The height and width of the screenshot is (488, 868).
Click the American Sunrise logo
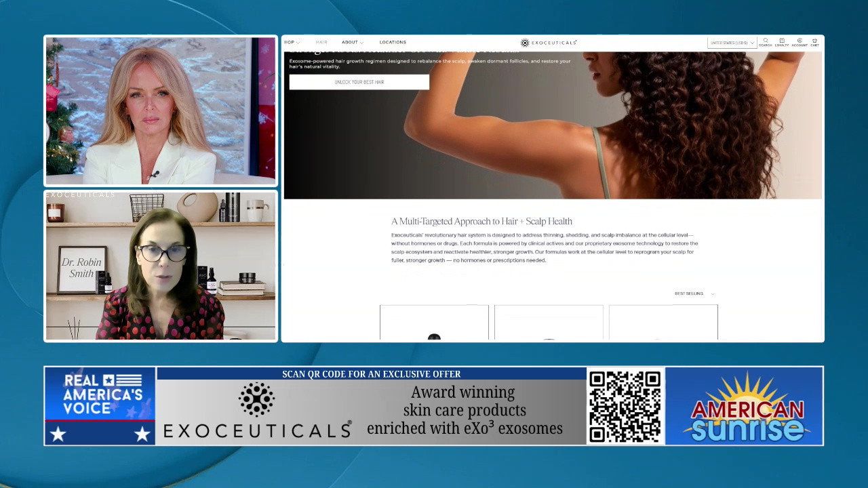pyautogui.click(x=745, y=407)
